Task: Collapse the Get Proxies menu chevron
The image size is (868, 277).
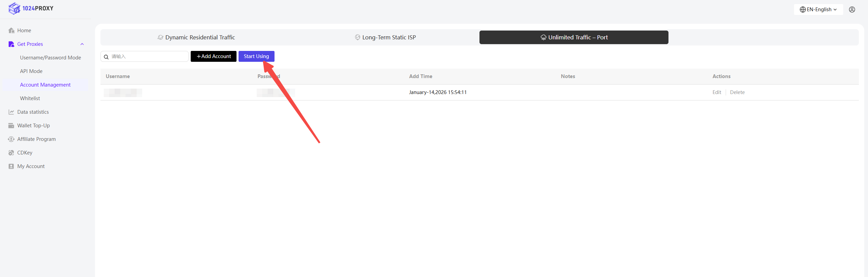Action: point(82,44)
